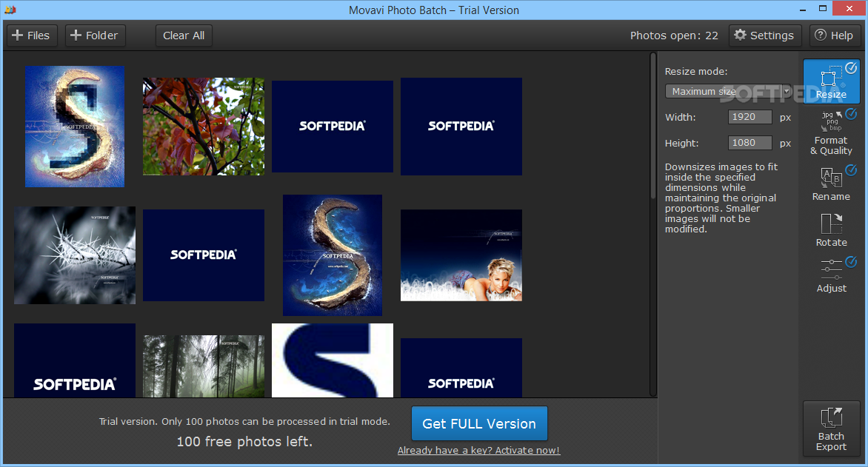
Task: Open the Rotate tab
Action: (831, 229)
